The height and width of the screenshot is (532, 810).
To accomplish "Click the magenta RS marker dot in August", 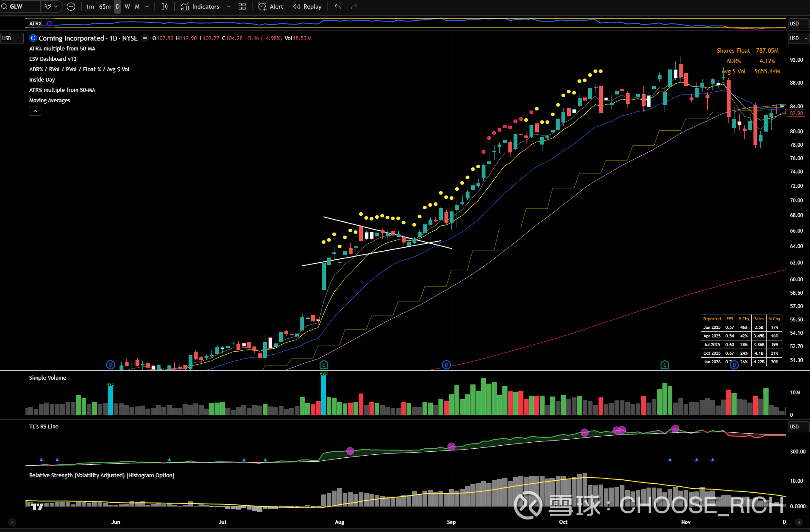I will click(350, 451).
